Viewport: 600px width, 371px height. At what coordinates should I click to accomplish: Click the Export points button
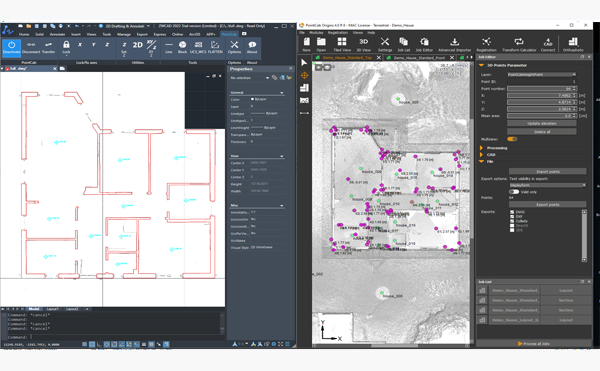(x=547, y=205)
